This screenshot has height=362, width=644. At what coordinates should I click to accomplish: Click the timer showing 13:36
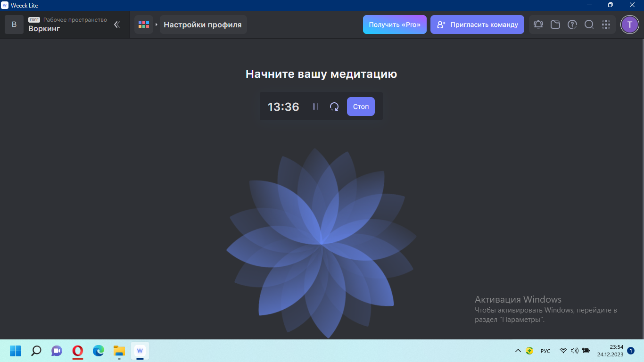(x=283, y=107)
